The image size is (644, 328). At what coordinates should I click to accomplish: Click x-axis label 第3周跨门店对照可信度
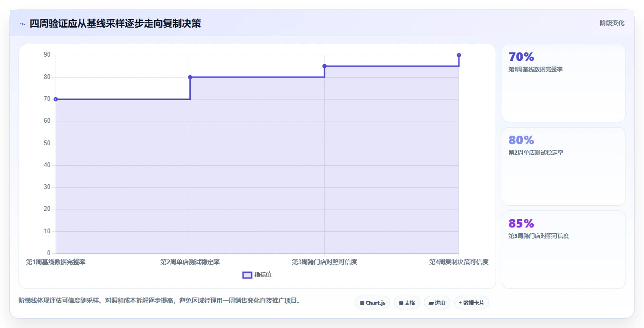coord(324,262)
